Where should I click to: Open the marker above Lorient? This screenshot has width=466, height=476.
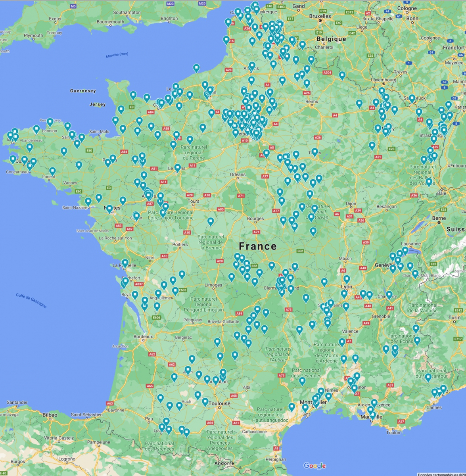tap(52, 171)
